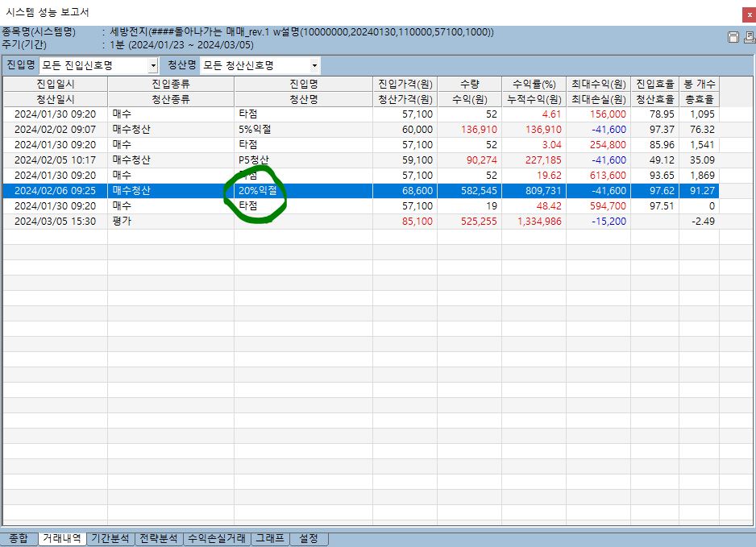Viewport: 756px width, 547px height.
Task: Click the save report icon
Action: (733, 37)
